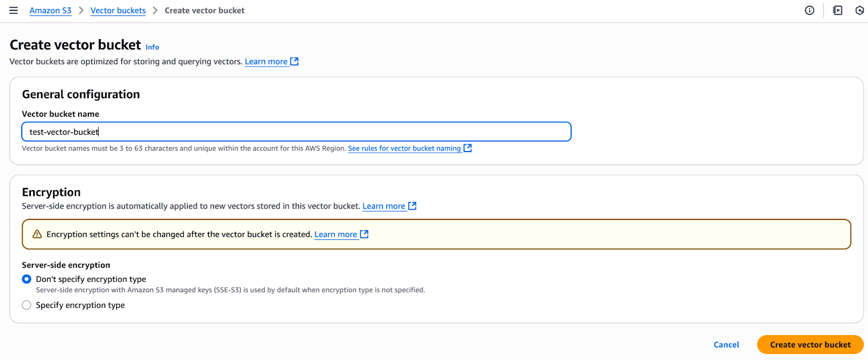Go to Vector buckets breadcrumb
This screenshot has width=868, height=360.
(x=118, y=10)
